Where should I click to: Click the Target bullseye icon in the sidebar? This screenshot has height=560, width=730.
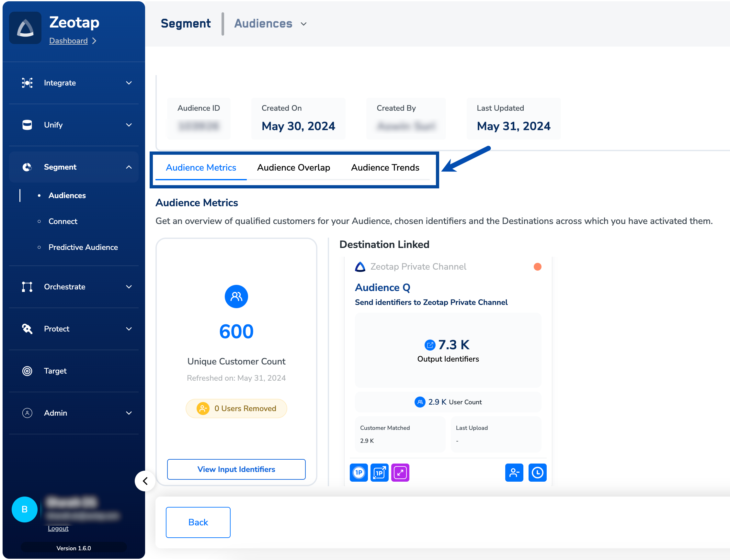tap(27, 371)
